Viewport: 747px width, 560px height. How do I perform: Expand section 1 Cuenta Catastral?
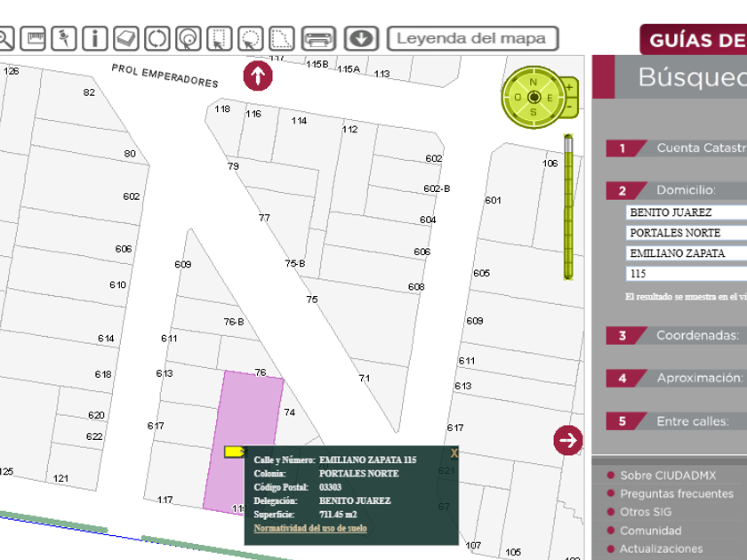pyautogui.click(x=677, y=148)
